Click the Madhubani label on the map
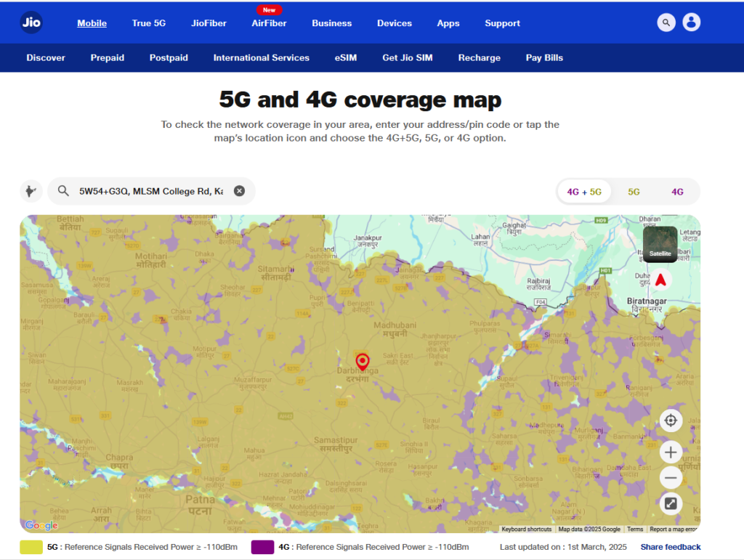This screenshot has width=744, height=560. [395, 329]
